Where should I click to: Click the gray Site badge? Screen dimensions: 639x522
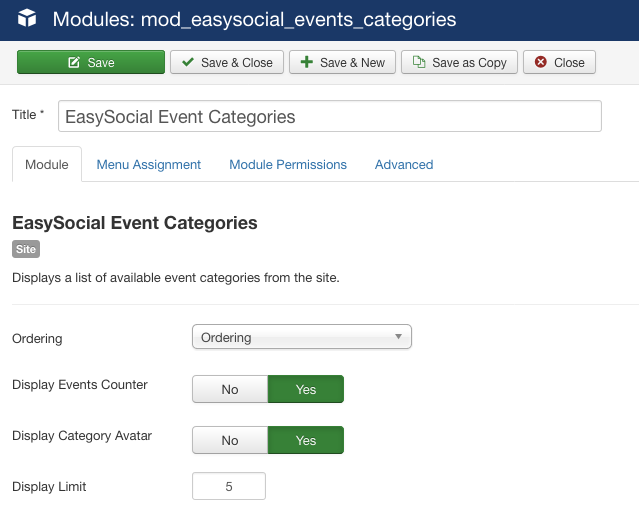click(x=26, y=249)
